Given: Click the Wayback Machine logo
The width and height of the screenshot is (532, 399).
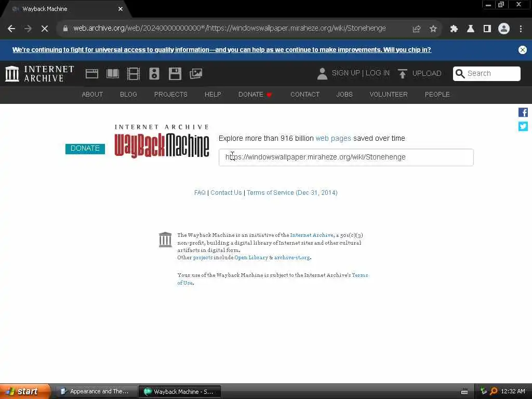Looking at the screenshot, I should pos(162,141).
